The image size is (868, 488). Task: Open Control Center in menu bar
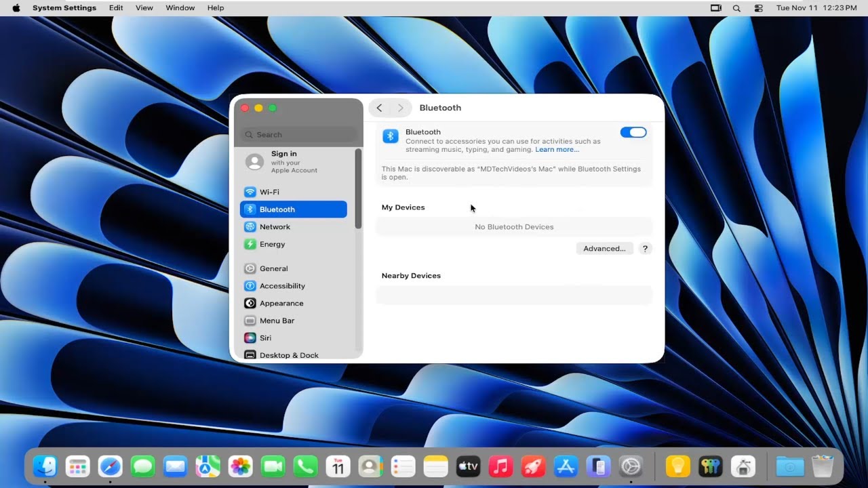click(x=758, y=8)
